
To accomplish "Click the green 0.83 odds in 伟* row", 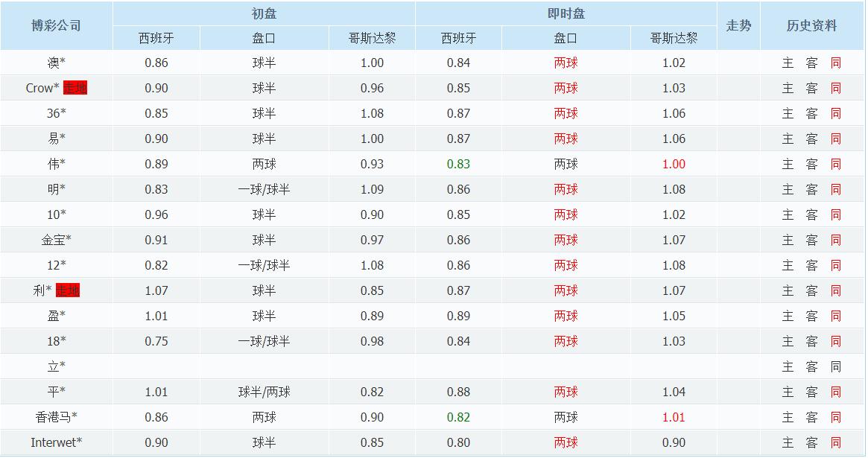I will 457,164.
